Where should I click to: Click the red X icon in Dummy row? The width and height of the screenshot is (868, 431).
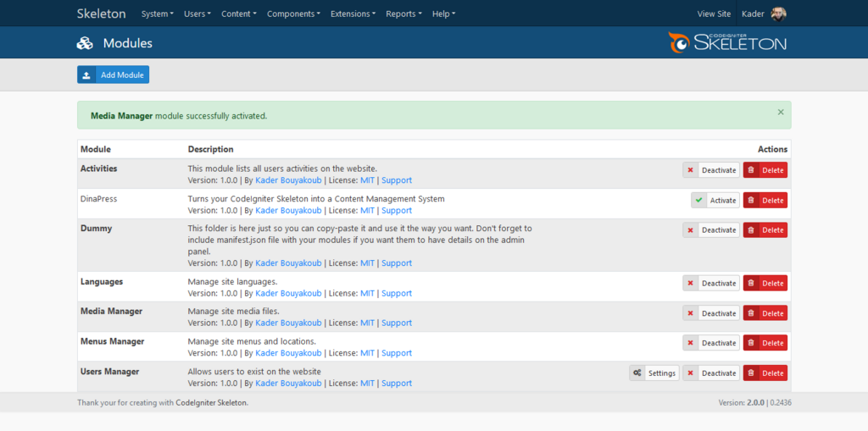(x=690, y=230)
